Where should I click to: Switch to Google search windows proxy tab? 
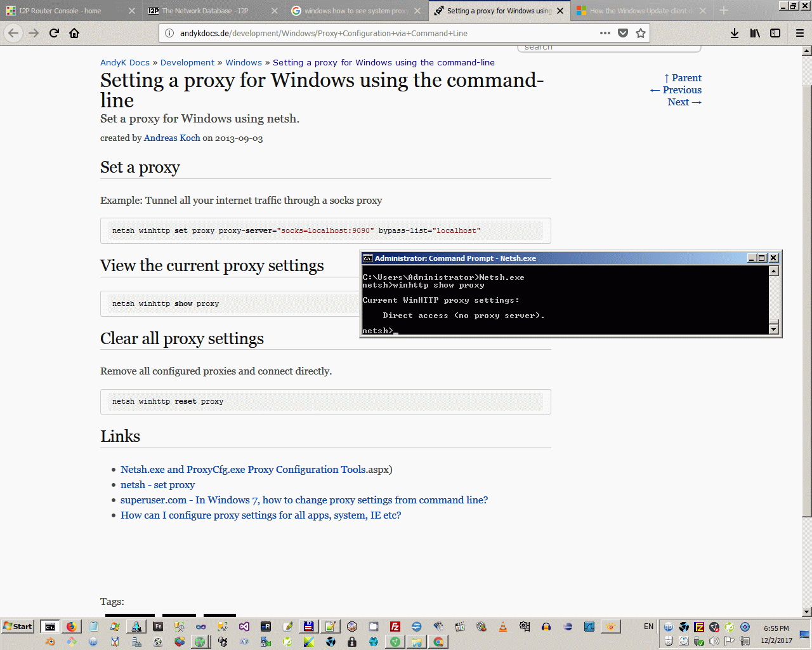(357, 11)
